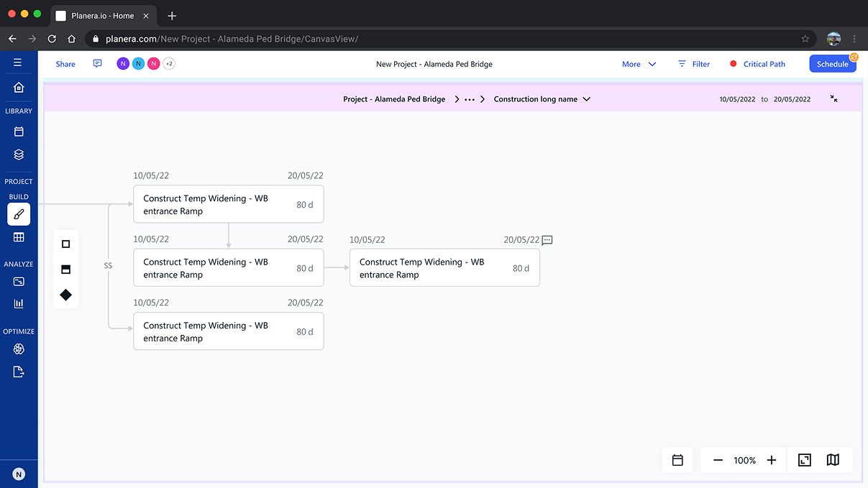Reload the browser page
Viewport: 868px width, 488px height.
coord(52,39)
